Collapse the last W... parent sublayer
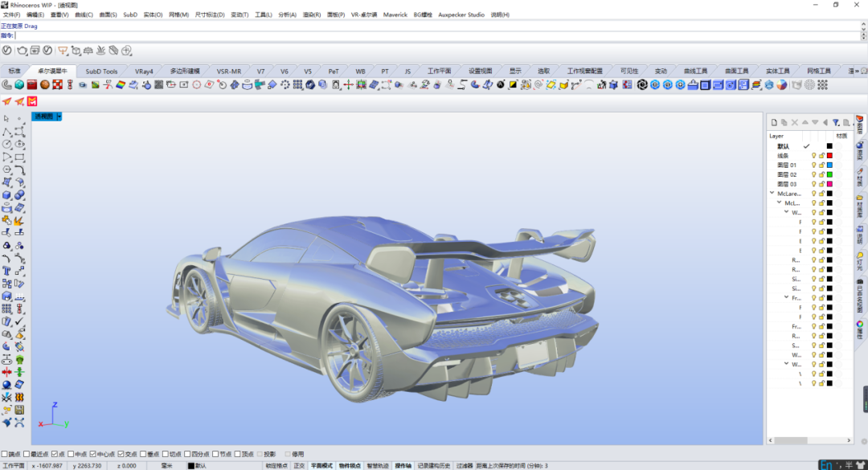The width and height of the screenshot is (868, 470). click(x=787, y=364)
